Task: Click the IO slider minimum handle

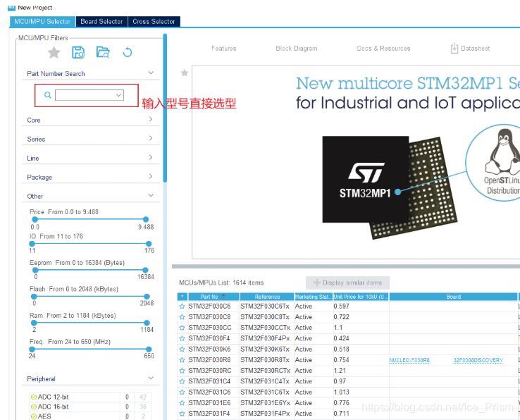Action: 32,244
